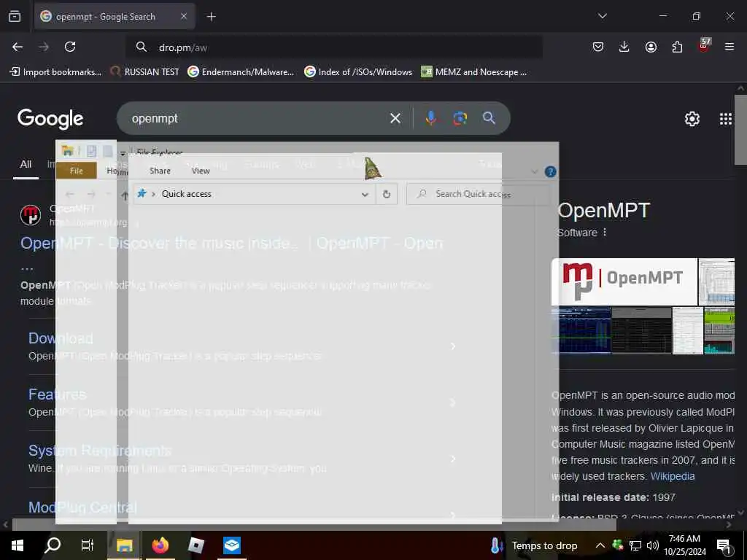Open a new Firefox tab with plus
The image size is (747, 560).
(211, 17)
